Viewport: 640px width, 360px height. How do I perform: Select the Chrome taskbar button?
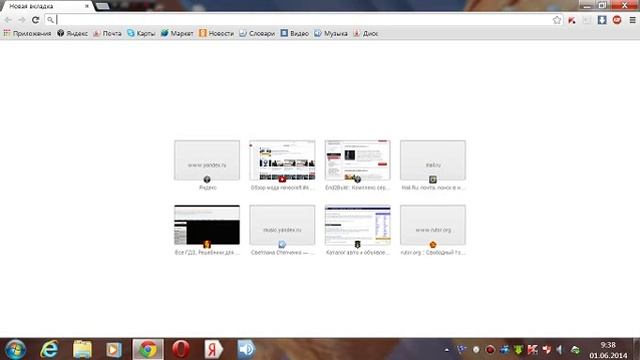pyautogui.click(x=148, y=349)
